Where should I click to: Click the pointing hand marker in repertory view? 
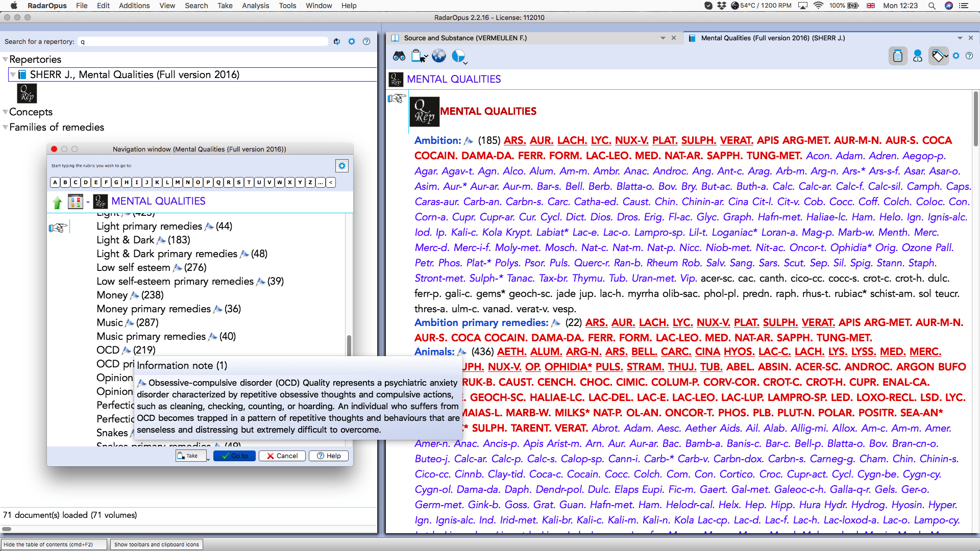click(x=397, y=98)
